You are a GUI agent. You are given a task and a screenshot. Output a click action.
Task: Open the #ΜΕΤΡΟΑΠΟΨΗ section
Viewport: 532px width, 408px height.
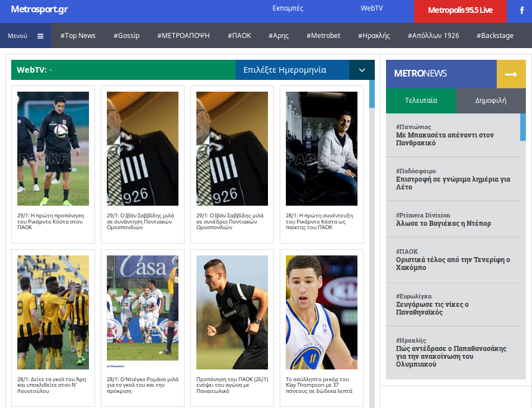pos(183,36)
